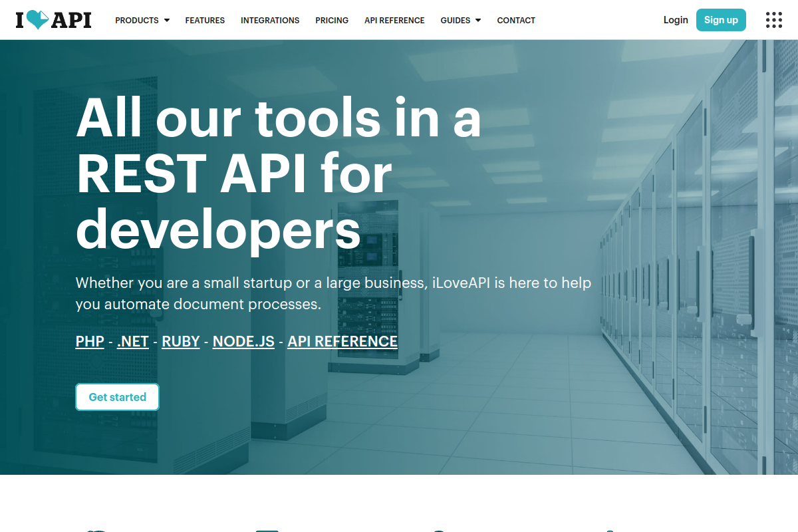The height and width of the screenshot is (532, 798).
Task: Open the PHP library link
Action: (x=90, y=341)
